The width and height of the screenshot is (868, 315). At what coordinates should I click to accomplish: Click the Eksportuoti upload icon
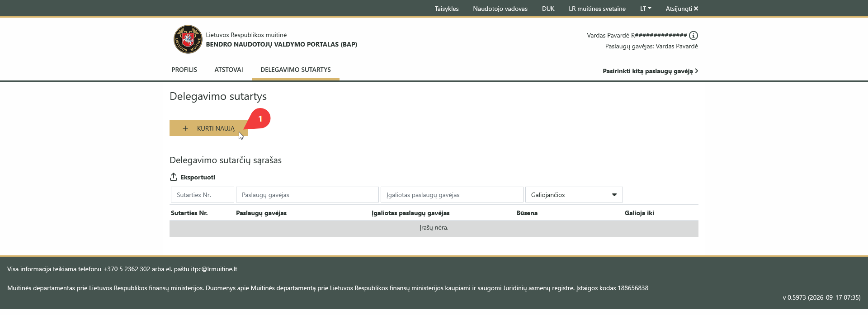click(x=173, y=177)
